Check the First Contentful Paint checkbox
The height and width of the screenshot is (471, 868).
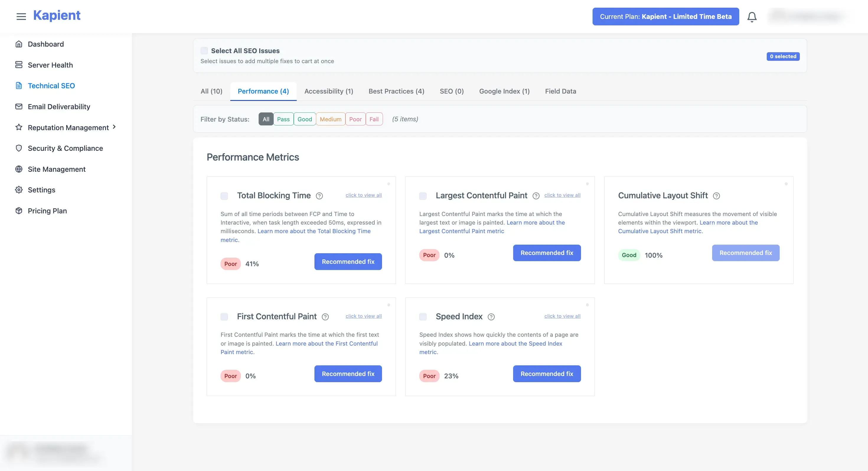[224, 317]
